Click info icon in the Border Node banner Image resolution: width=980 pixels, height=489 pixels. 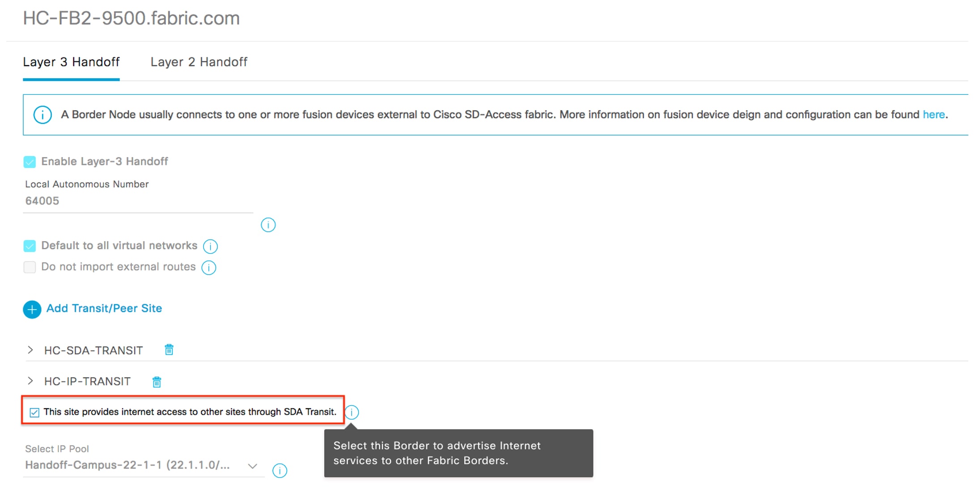point(42,115)
